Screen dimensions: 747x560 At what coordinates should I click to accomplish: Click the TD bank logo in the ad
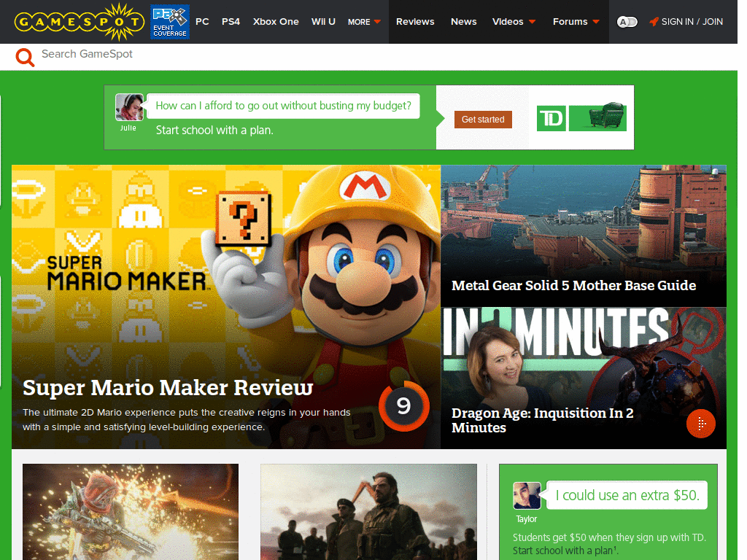click(551, 117)
